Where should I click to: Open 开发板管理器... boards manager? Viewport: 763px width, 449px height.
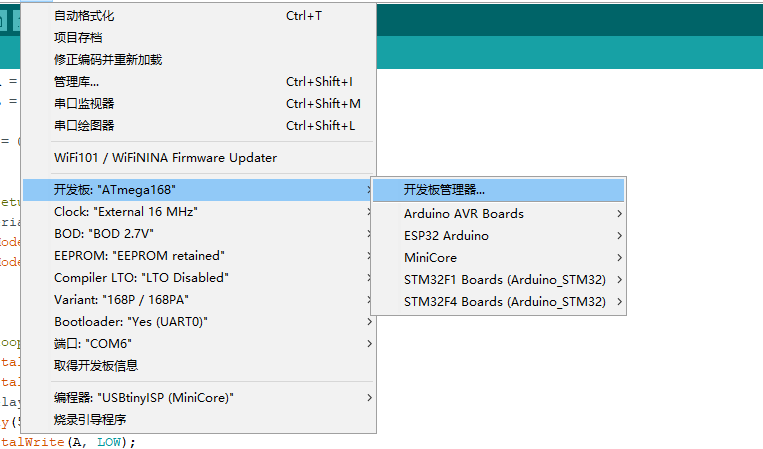coord(444,190)
